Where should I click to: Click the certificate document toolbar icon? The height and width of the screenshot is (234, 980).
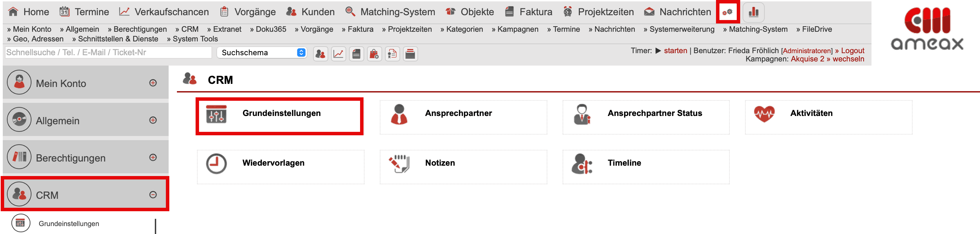pyautogui.click(x=392, y=54)
